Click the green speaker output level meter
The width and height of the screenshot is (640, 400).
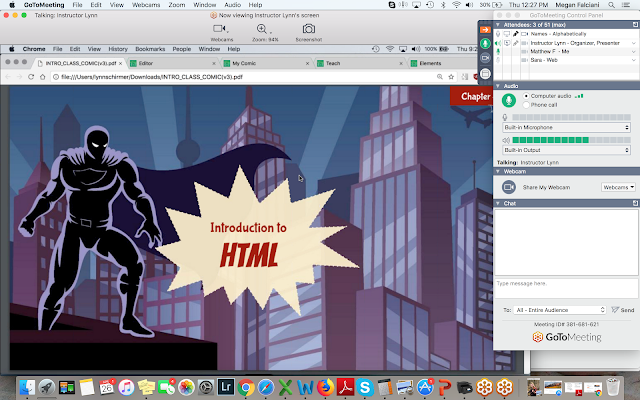571,140
